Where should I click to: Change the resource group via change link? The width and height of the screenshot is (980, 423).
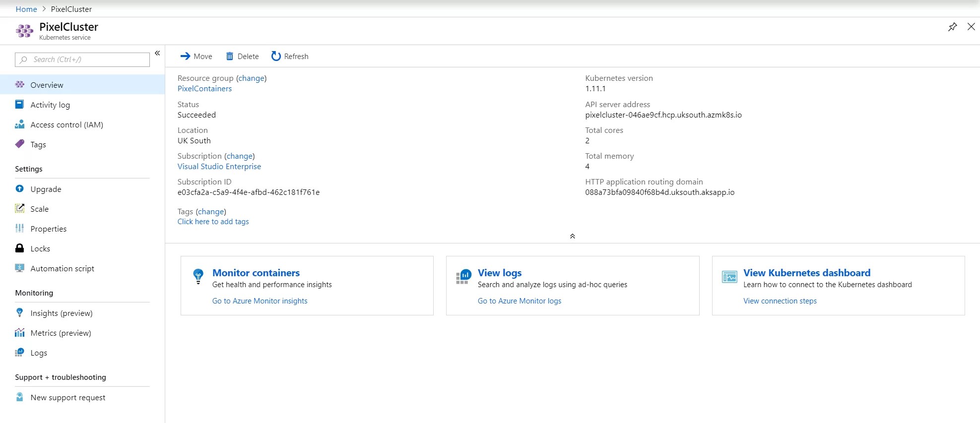click(x=252, y=78)
